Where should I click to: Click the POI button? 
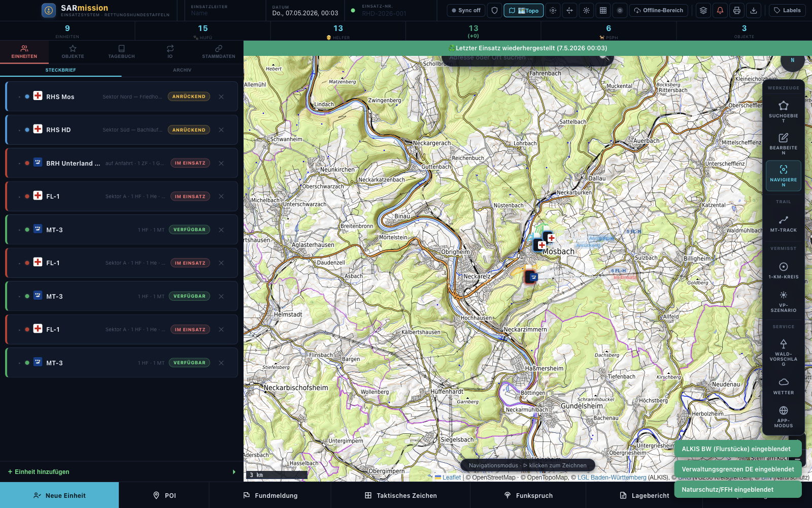pyautogui.click(x=164, y=495)
